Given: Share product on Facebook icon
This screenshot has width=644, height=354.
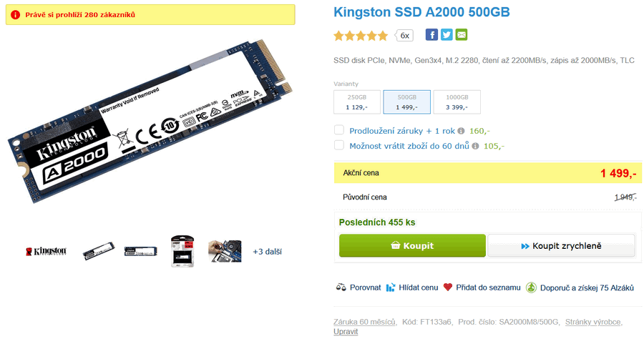Looking at the screenshot, I should [431, 35].
